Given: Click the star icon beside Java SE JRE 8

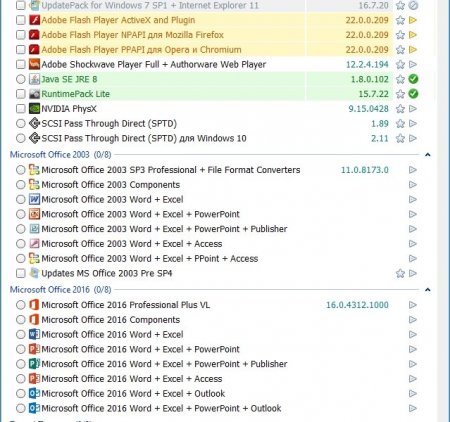Looking at the screenshot, I should 400,79.
